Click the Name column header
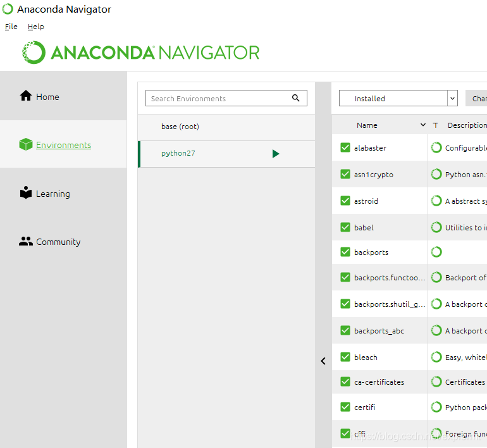Viewport: 487px width, 448px height. pyautogui.click(x=367, y=125)
